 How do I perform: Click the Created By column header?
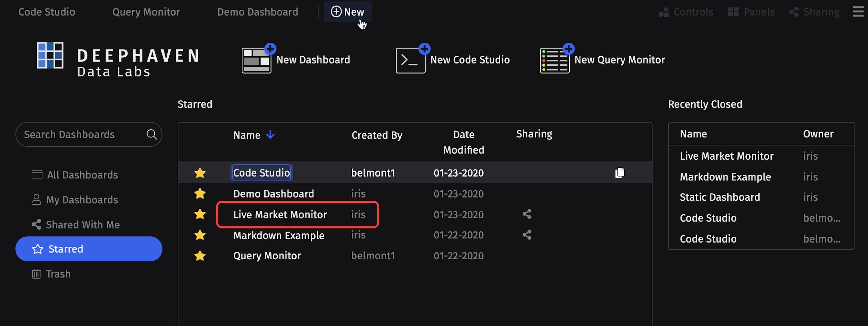(377, 135)
